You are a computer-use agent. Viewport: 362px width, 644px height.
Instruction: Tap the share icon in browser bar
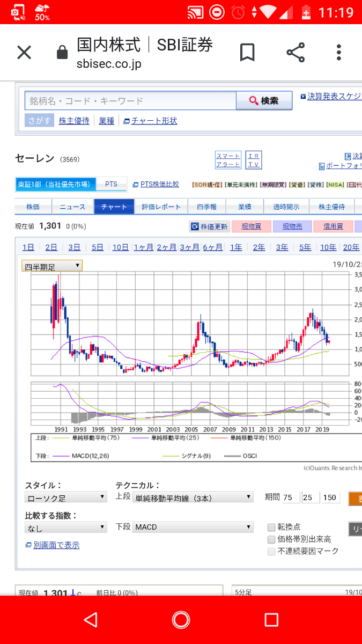295,53
